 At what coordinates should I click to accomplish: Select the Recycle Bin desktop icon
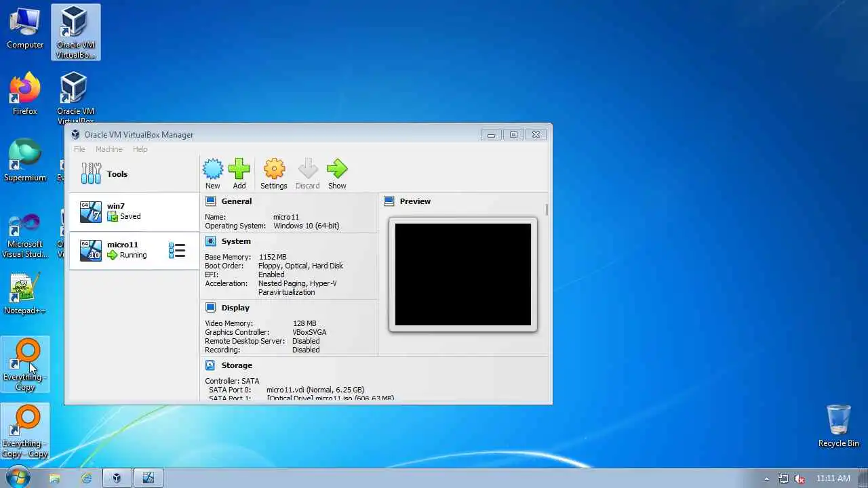click(x=839, y=426)
